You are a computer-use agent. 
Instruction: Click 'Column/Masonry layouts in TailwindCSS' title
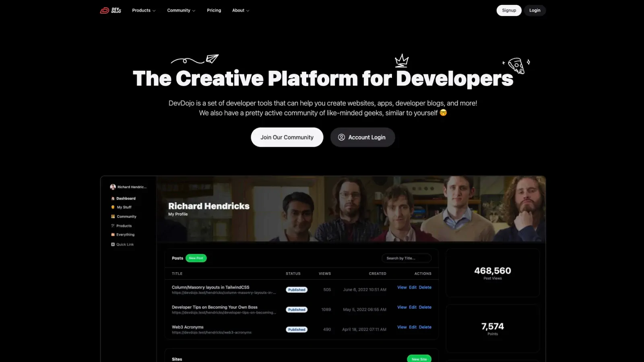click(x=211, y=287)
